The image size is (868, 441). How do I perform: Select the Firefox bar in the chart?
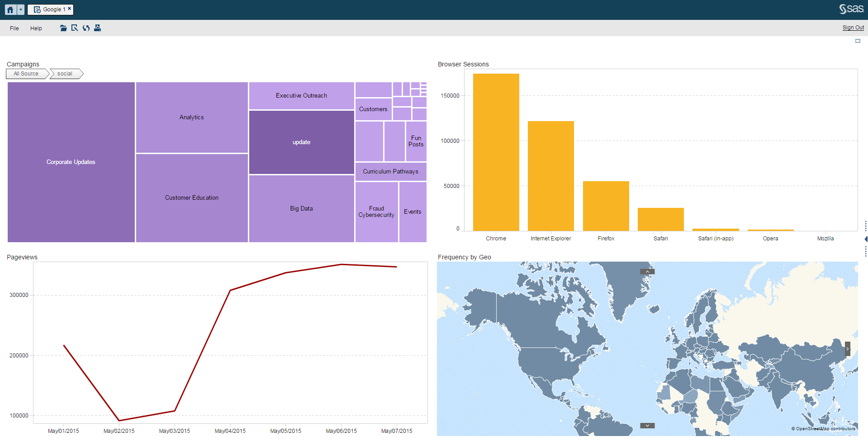(606, 206)
